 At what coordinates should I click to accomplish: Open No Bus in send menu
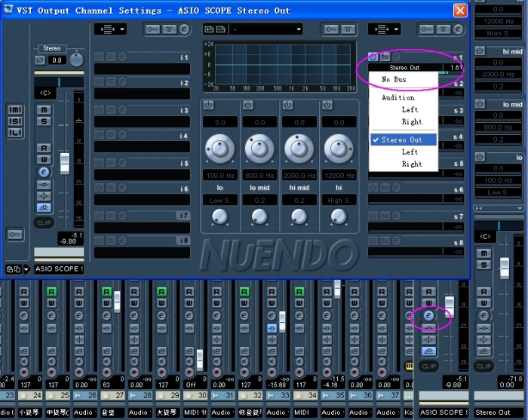pyautogui.click(x=404, y=80)
